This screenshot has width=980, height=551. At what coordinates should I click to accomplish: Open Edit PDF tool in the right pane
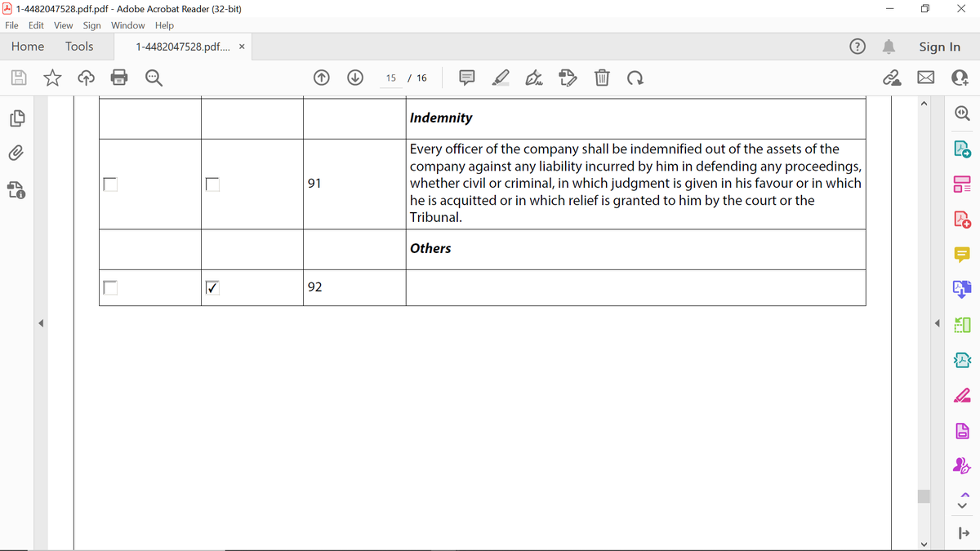[962, 184]
